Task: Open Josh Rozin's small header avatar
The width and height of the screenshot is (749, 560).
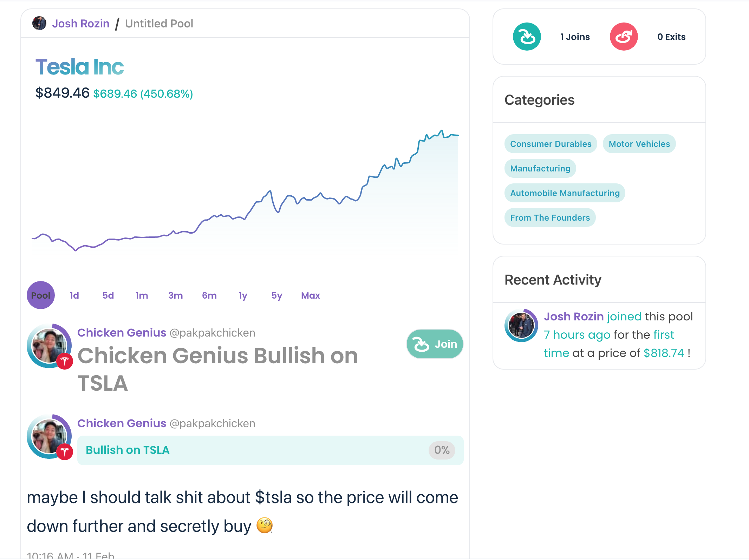Action: click(39, 24)
